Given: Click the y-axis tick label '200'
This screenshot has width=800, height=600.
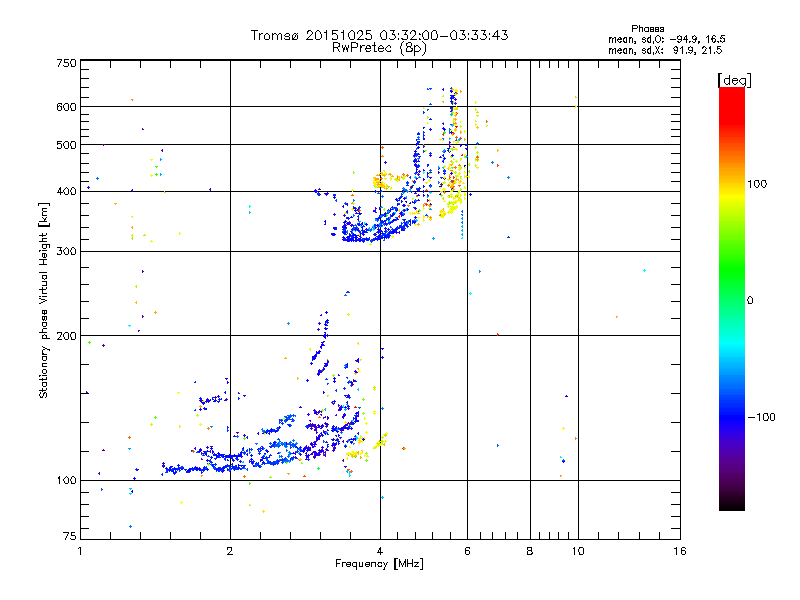Looking at the screenshot, I should 66,336.
